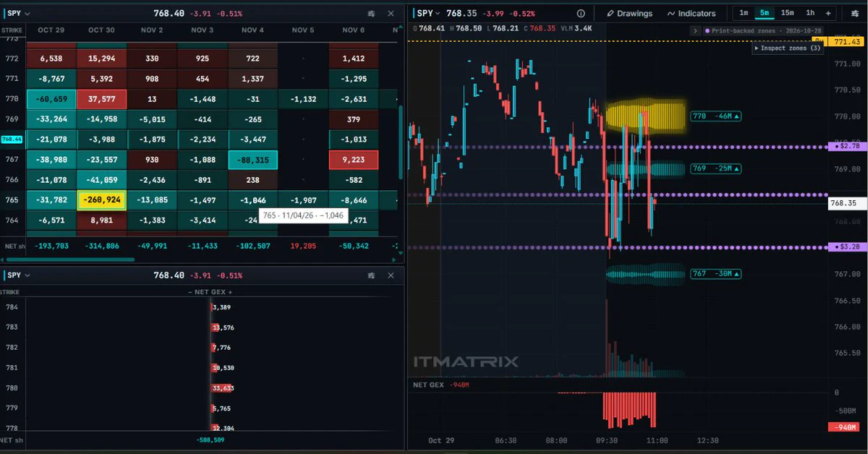This screenshot has width=868, height=454.
Task: Select the NOV 3 expiry column header
Action: tap(203, 30)
